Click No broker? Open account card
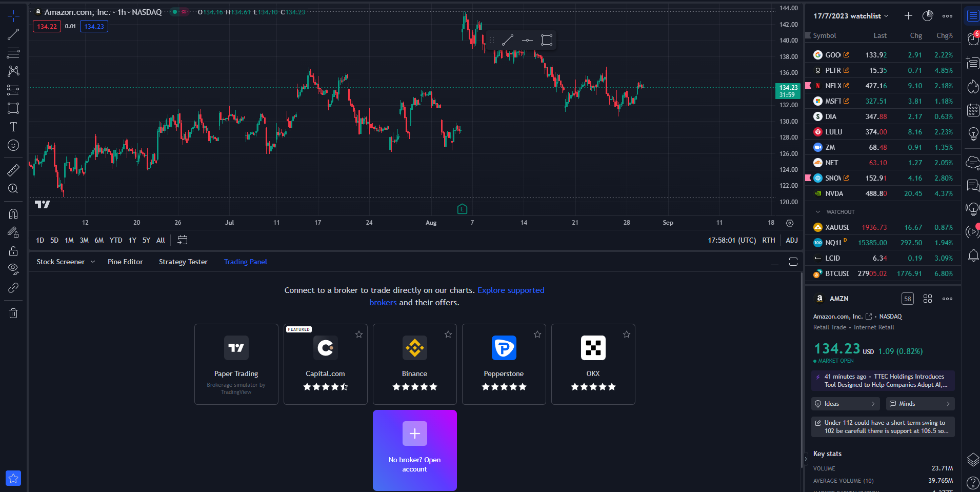This screenshot has height=492, width=980. (x=415, y=450)
